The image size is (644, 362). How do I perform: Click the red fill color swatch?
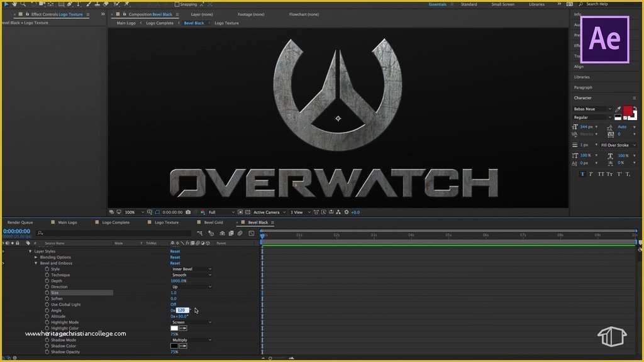628,111
